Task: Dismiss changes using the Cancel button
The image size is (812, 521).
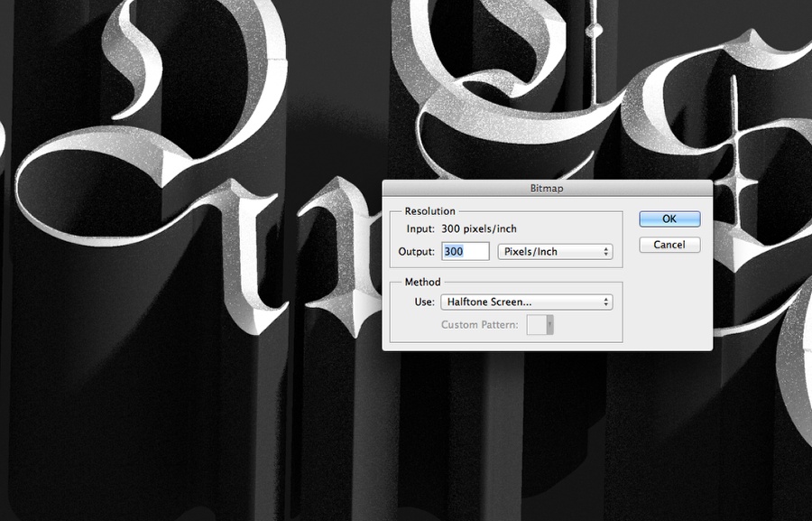Action: (x=669, y=245)
